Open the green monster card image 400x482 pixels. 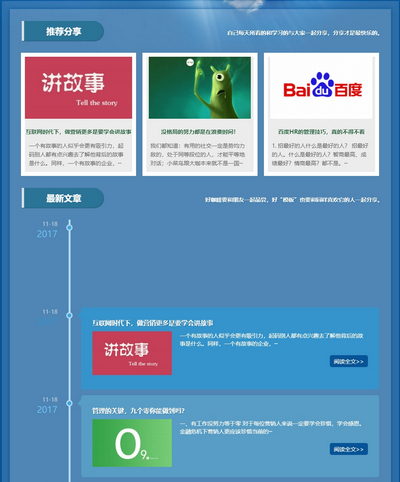(200, 88)
